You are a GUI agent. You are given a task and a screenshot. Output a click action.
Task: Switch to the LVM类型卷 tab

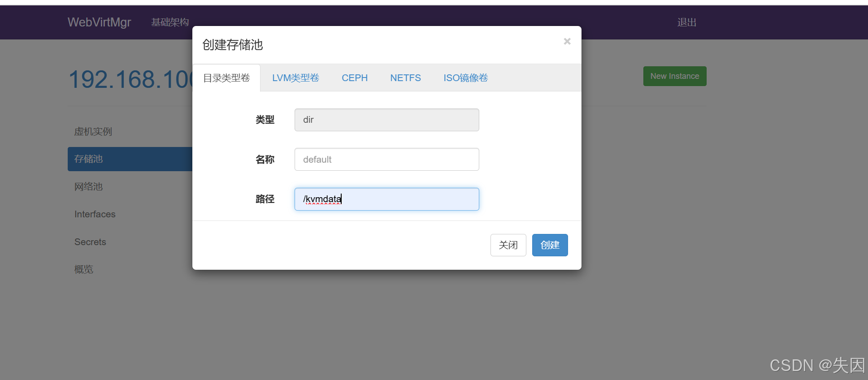[x=295, y=78]
